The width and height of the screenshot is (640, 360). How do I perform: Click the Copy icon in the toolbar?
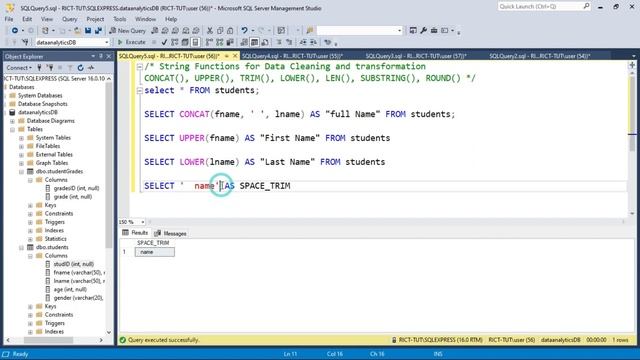coord(220,31)
